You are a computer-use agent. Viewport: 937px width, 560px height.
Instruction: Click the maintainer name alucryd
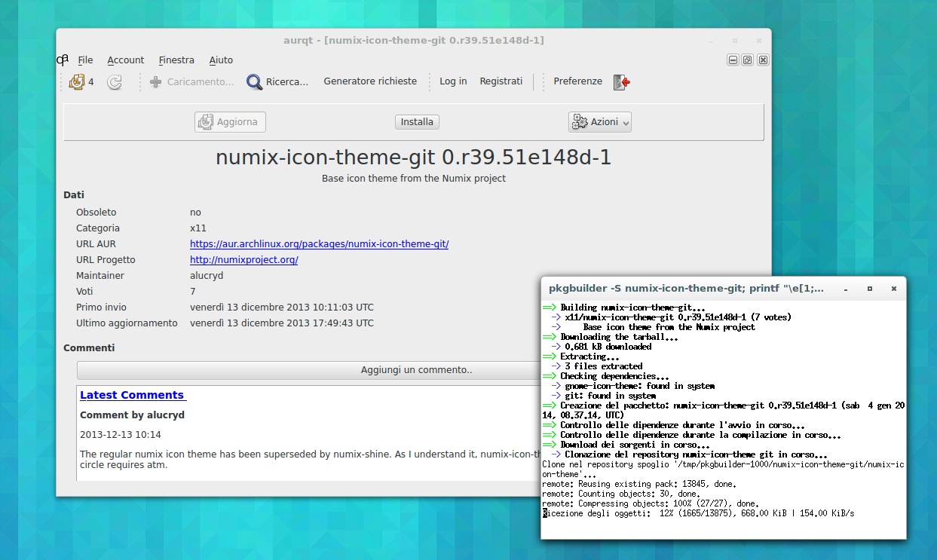pos(207,276)
